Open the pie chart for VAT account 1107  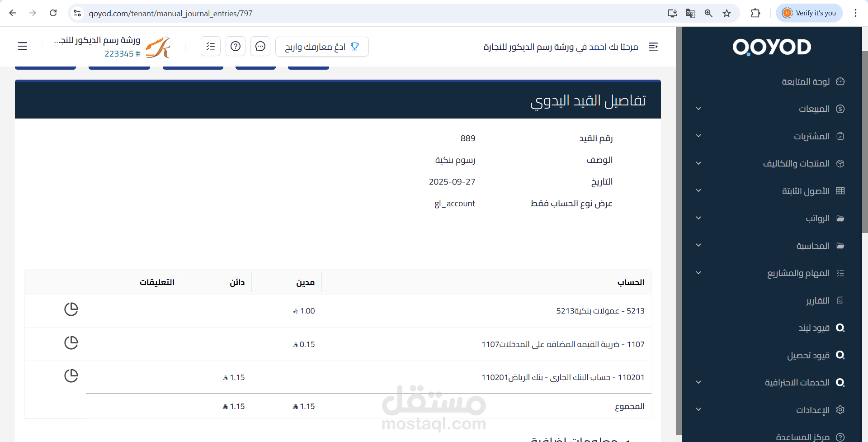point(71,342)
